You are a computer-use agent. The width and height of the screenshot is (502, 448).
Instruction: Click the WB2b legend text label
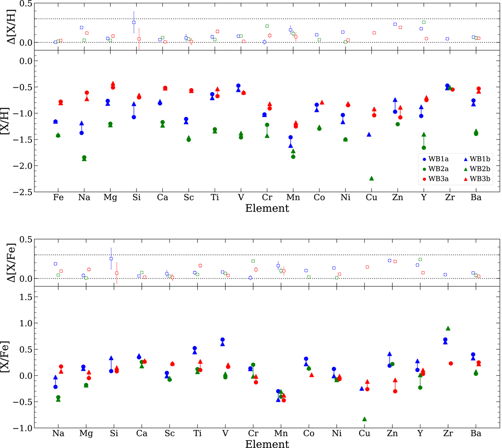click(480, 169)
